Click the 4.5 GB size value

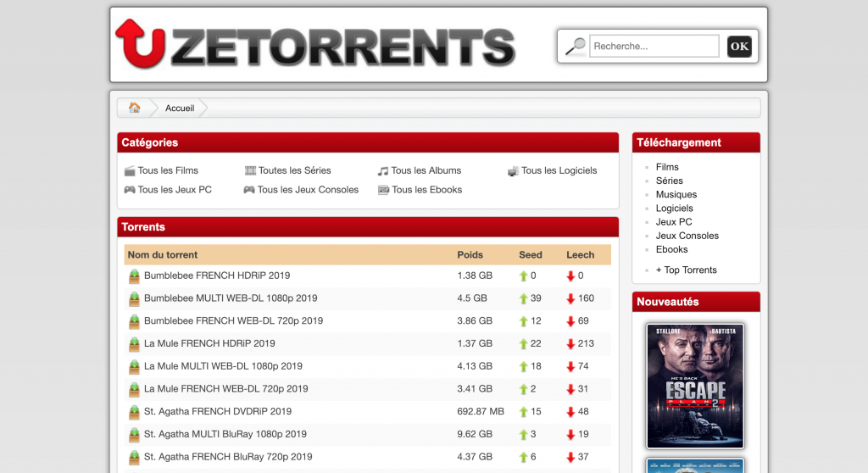point(472,298)
